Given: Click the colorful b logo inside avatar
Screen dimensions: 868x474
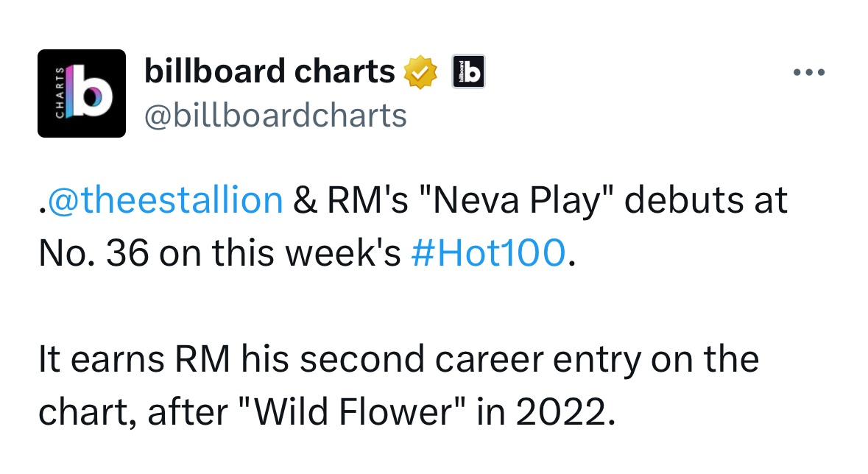Looking at the screenshot, I should (x=90, y=91).
